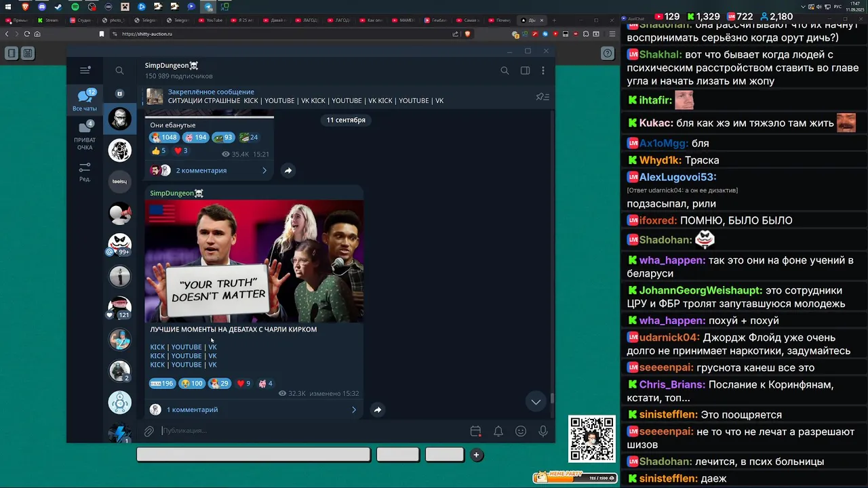Open the emoji picker smiley icon
868x488 pixels.
pos(521,431)
